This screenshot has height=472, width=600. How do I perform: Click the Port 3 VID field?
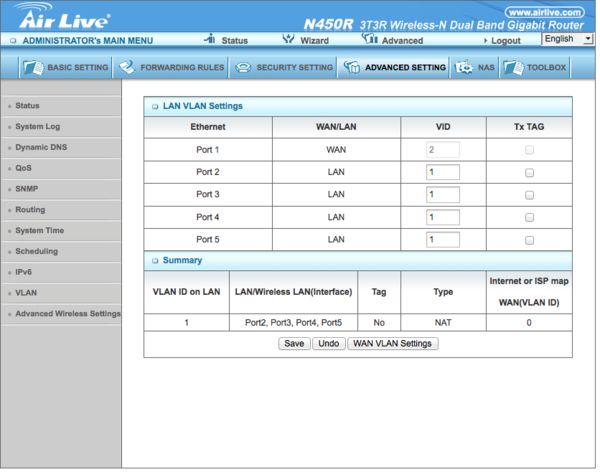click(443, 195)
